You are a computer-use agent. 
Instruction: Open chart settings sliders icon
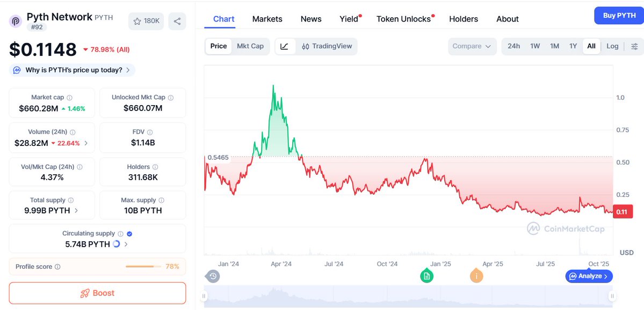point(634,46)
